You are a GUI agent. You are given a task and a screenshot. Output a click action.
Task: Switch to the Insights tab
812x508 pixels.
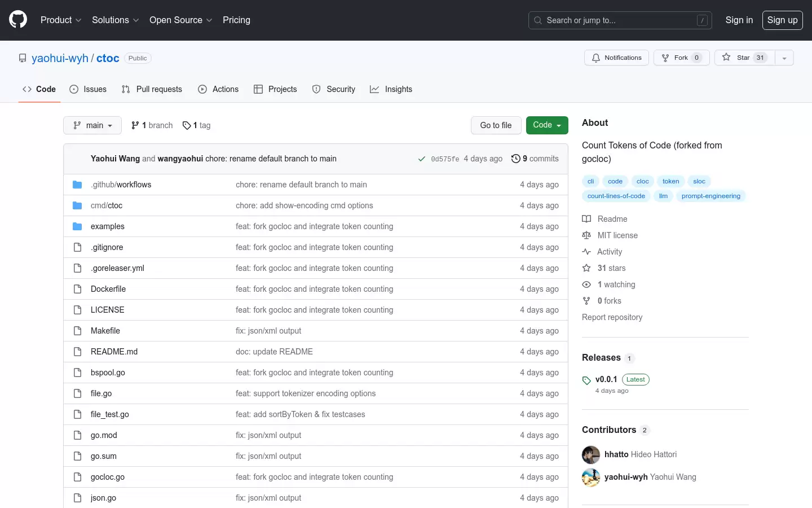coord(391,89)
